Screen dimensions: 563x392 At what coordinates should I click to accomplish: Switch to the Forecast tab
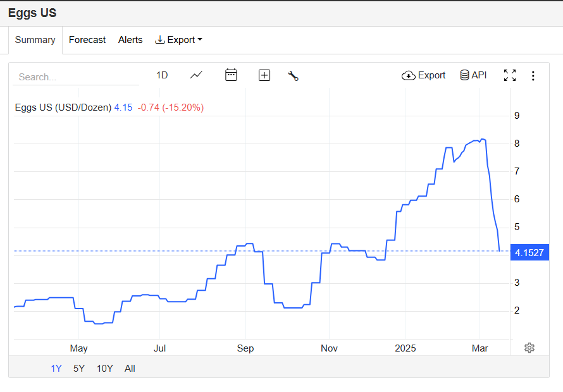point(87,40)
